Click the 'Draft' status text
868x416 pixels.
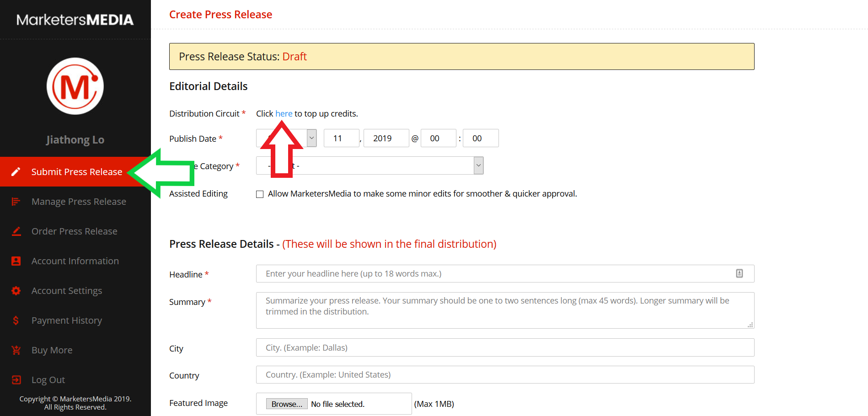(295, 57)
